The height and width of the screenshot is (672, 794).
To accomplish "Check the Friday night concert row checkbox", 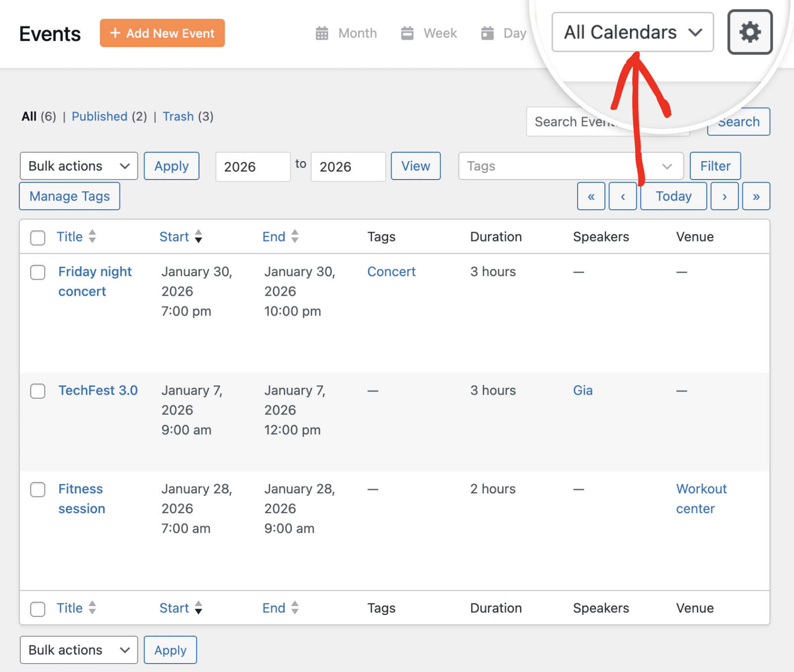I will click(x=37, y=272).
